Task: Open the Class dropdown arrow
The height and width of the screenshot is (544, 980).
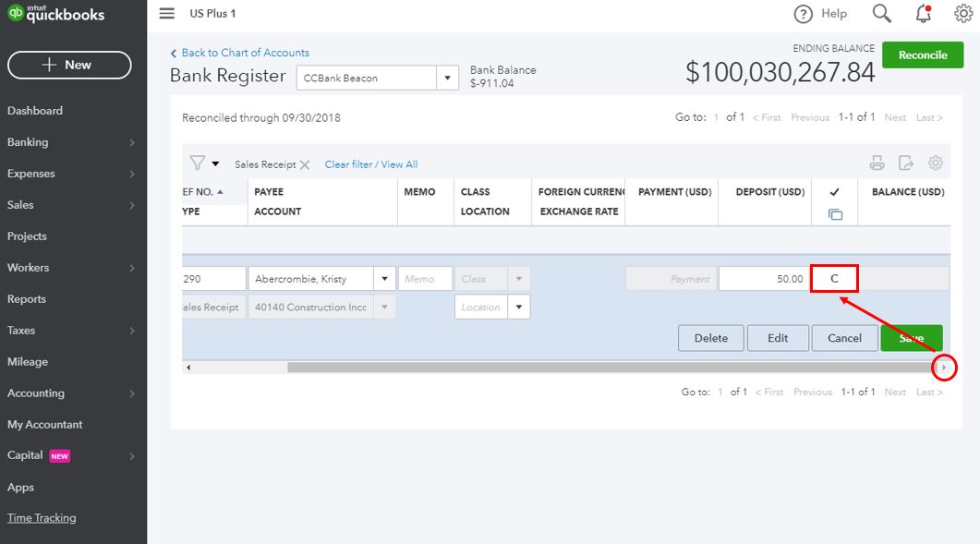Action: pyautogui.click(x=519, y=279)
